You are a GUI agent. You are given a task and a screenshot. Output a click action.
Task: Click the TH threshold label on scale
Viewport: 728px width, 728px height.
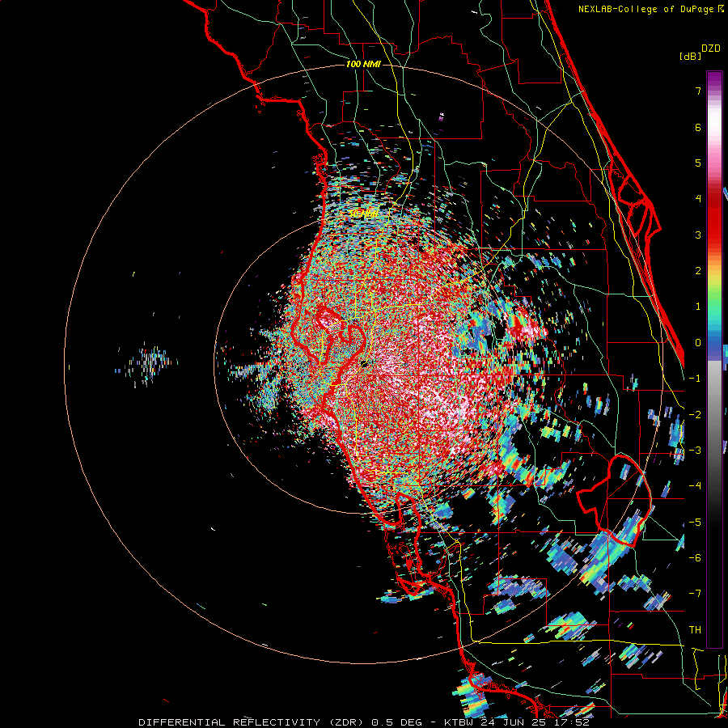[695, 630]
